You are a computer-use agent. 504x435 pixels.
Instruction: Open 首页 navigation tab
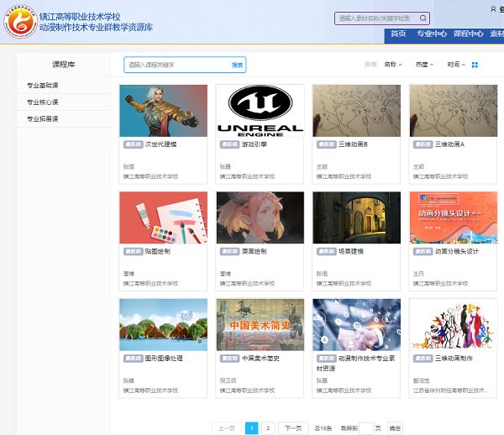pyautogui.click(x=398, y=34)
